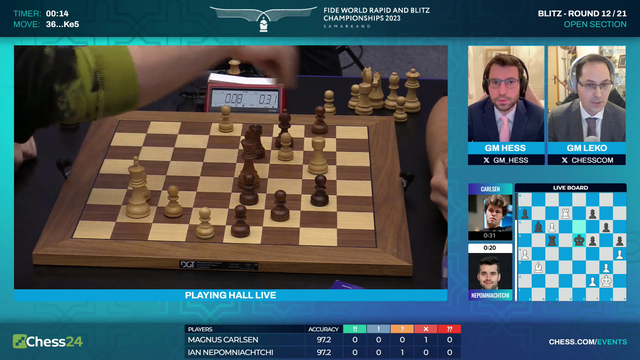Click the BLITZ - ROUND 12 / 21 text
Image resolution: width=640 pixels, height=360 pixels.
(x=582, y=13)
